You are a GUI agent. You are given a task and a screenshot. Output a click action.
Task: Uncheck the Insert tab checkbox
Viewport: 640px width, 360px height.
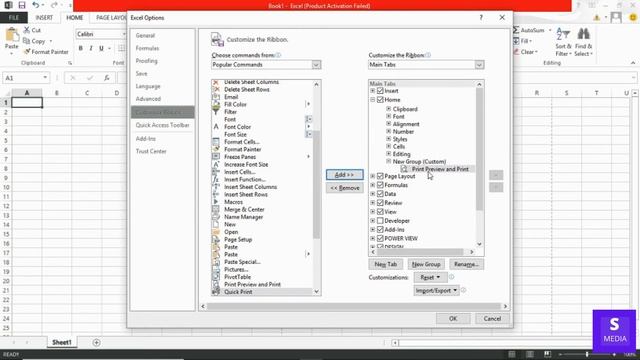(380, 91)
